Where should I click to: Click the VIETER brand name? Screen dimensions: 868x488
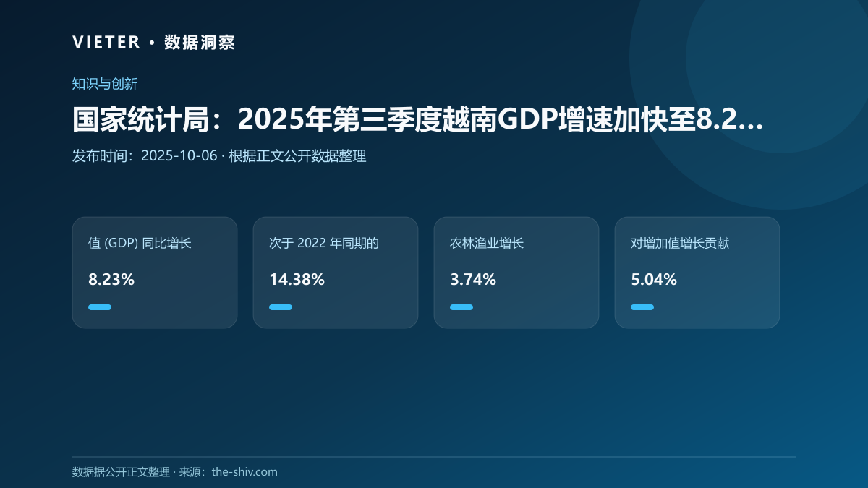click(x=106, y=42)
